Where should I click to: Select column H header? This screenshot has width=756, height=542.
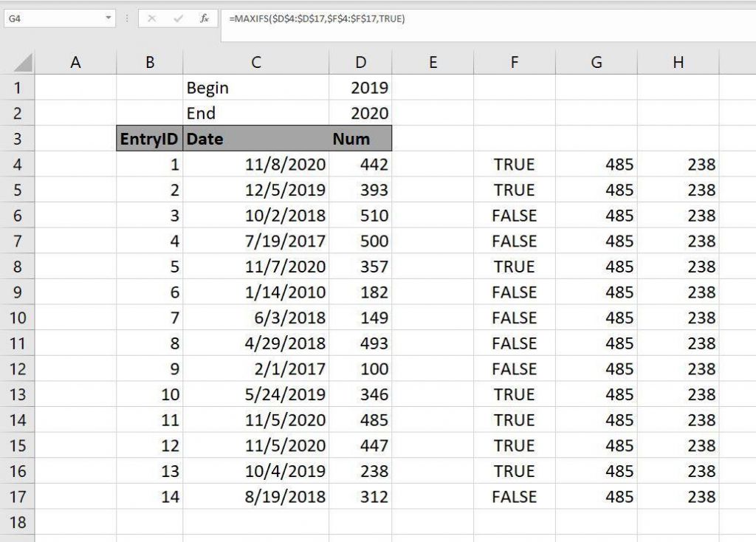[x=678, y=63]
